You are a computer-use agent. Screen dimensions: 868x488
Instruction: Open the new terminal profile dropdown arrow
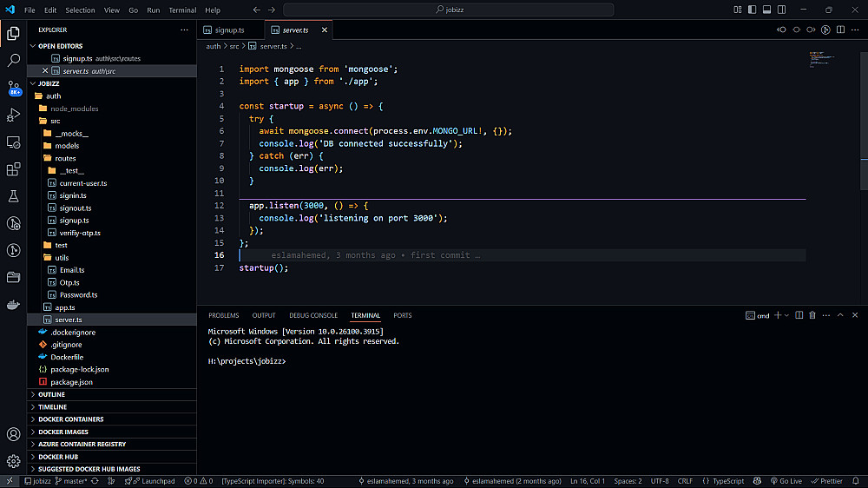click(x=787, y=315)
